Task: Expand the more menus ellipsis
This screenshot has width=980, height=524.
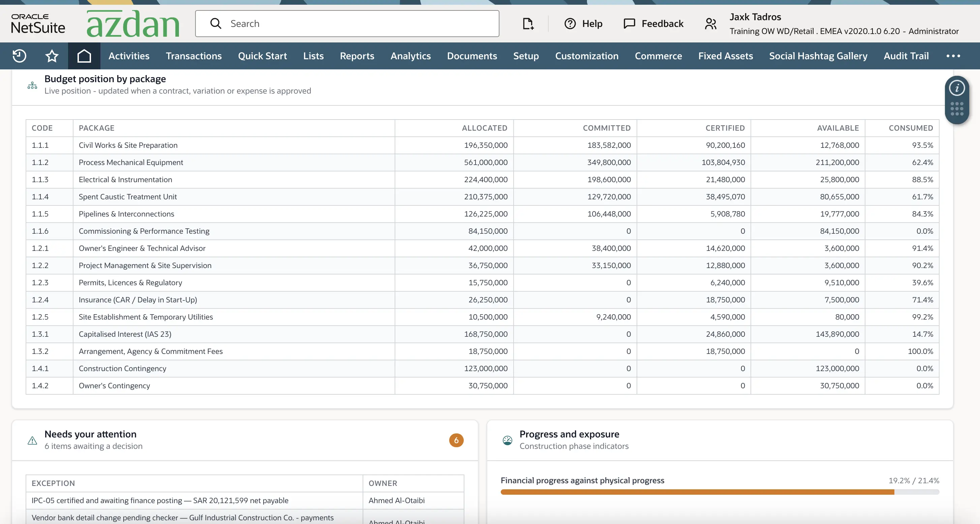Action: point(953,56)
